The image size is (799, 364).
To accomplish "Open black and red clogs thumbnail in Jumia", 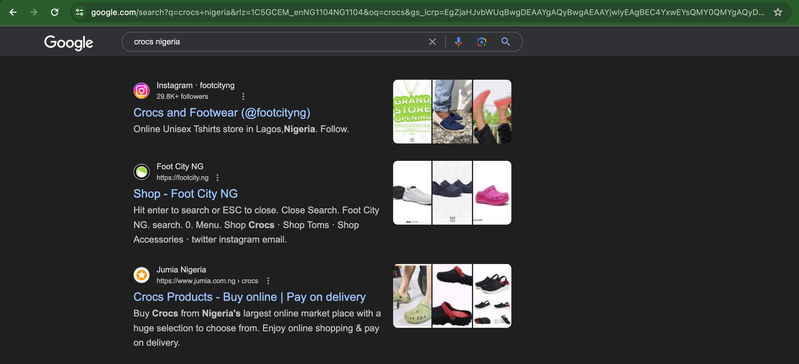I will click(452, 296).
